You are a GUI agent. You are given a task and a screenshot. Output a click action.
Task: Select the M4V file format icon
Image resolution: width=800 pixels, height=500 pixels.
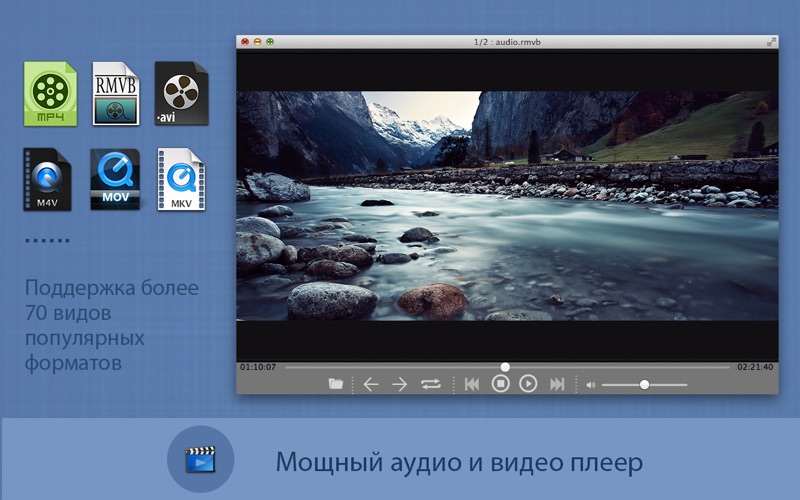click(47, 179)
